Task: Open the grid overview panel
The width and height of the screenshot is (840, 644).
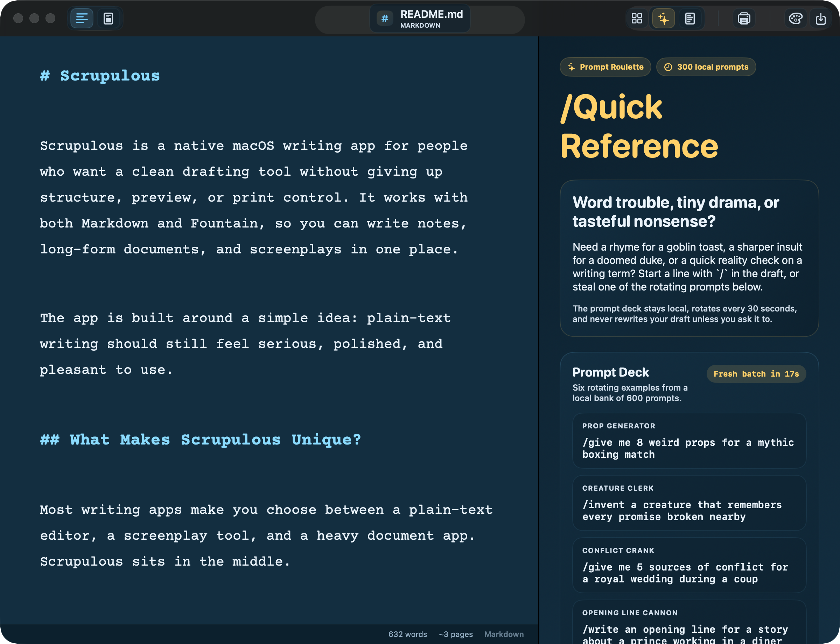Action: (637, 19)
